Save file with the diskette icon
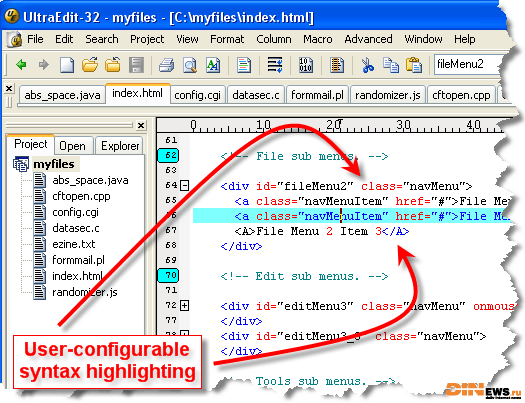 136,65
